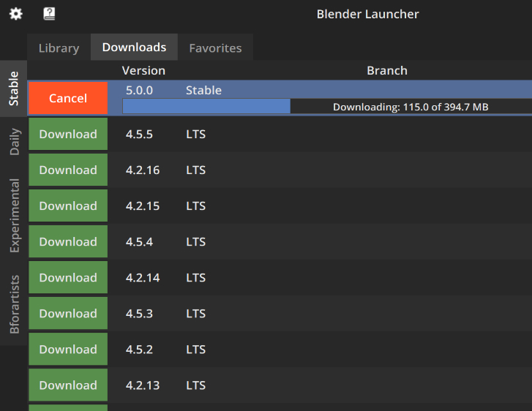The width and height of the screenshot is (532, 411).
Task: Switch to the Library tab
Action: (59, 48)
